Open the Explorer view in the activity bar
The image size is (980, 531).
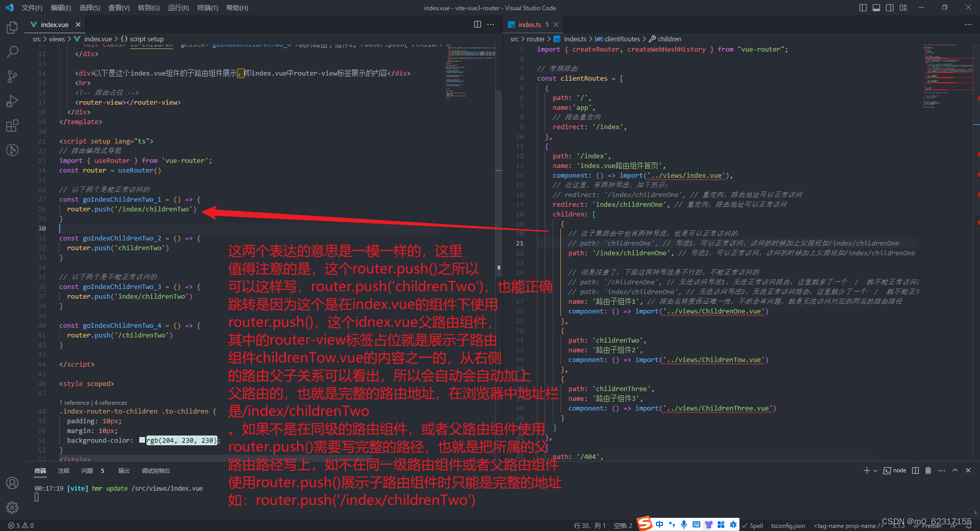[x=12, y=28]
